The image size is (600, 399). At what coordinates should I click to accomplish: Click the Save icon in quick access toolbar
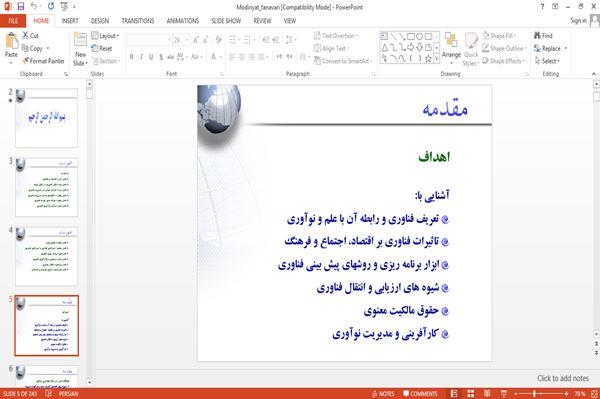tap(21, 6)
